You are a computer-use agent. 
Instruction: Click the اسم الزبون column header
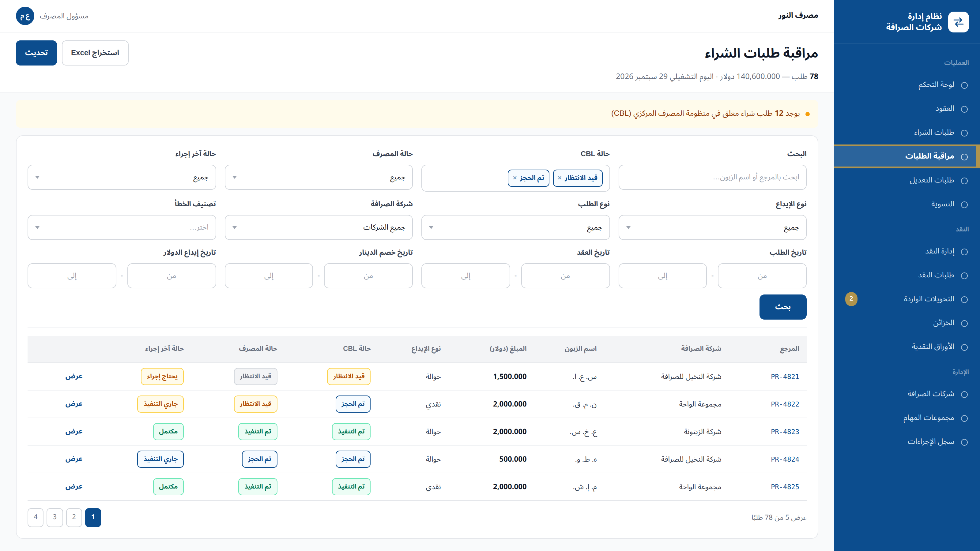click(x=581, y=349)
